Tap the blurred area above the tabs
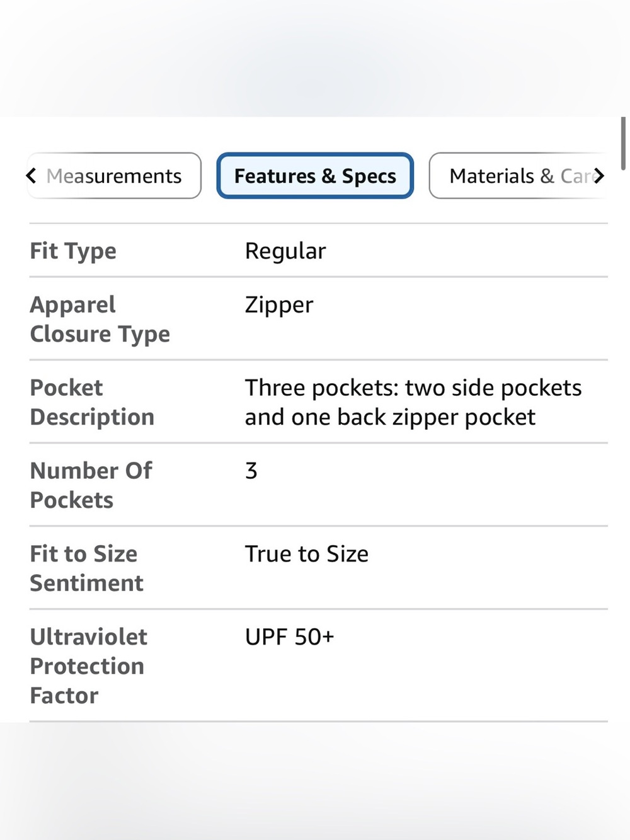 pos(315,58)
